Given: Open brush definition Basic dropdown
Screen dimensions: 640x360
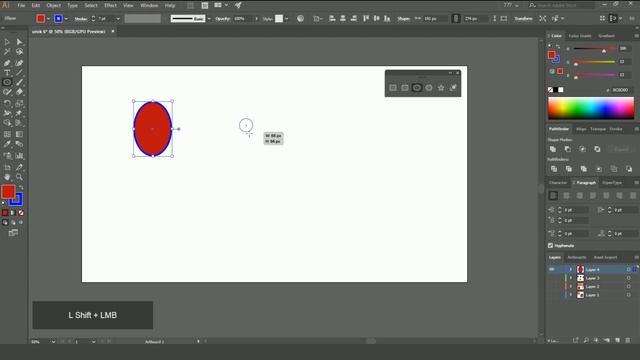Looking at the screenshot, I should click(x=209, y=19).
